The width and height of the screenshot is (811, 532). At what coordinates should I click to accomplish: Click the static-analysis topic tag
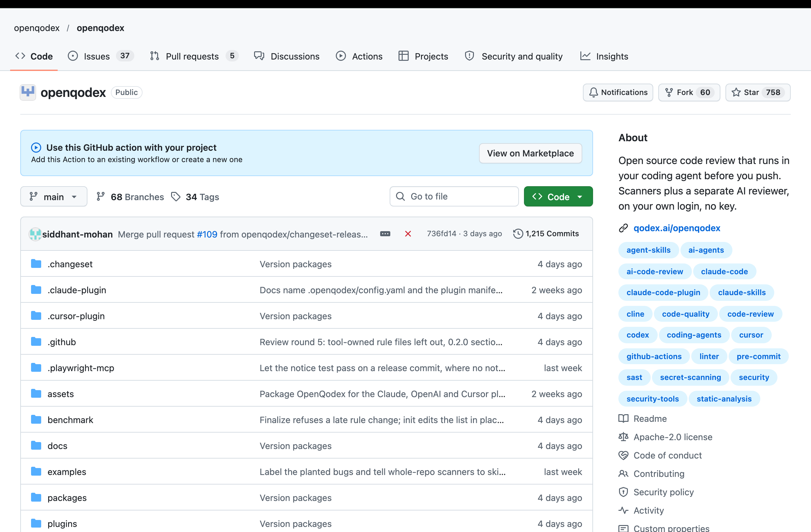724,398
